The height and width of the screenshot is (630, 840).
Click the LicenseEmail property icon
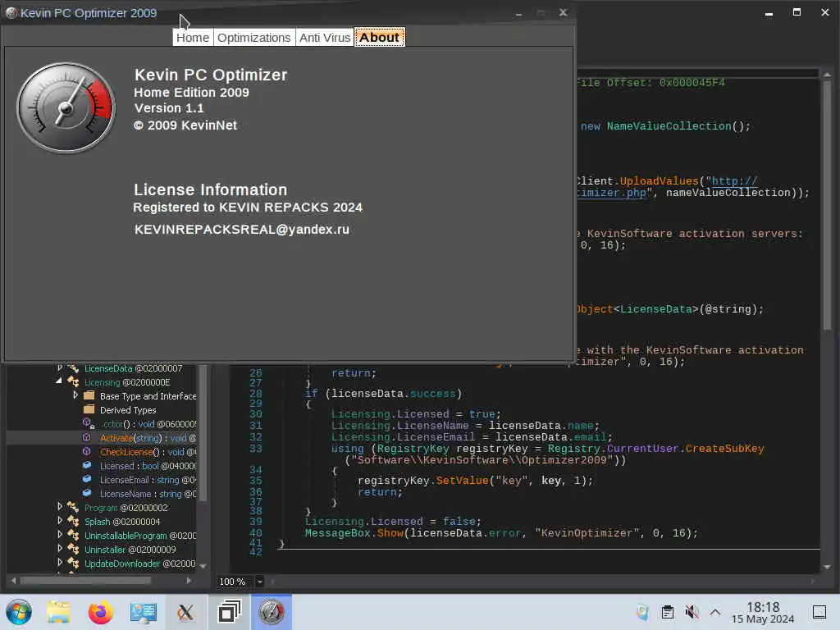tap(87, 479)
